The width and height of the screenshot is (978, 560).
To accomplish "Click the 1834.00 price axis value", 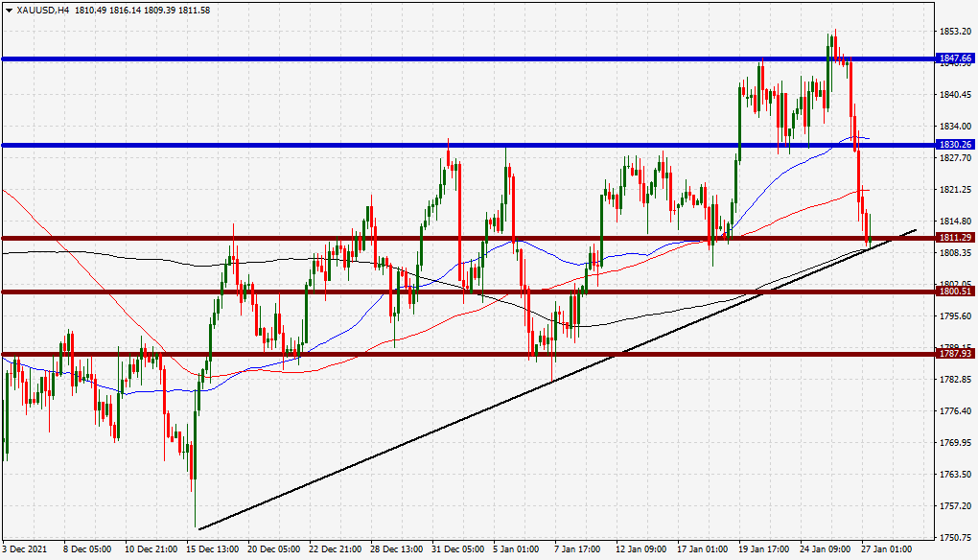I will pyautogui.click(x=955, y=127).
